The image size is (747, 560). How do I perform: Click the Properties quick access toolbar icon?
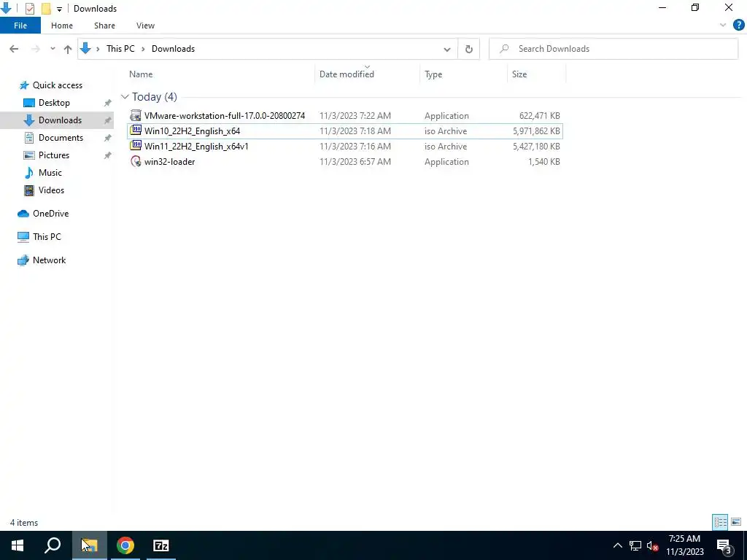pyautogui.click(x=30, y=9)
